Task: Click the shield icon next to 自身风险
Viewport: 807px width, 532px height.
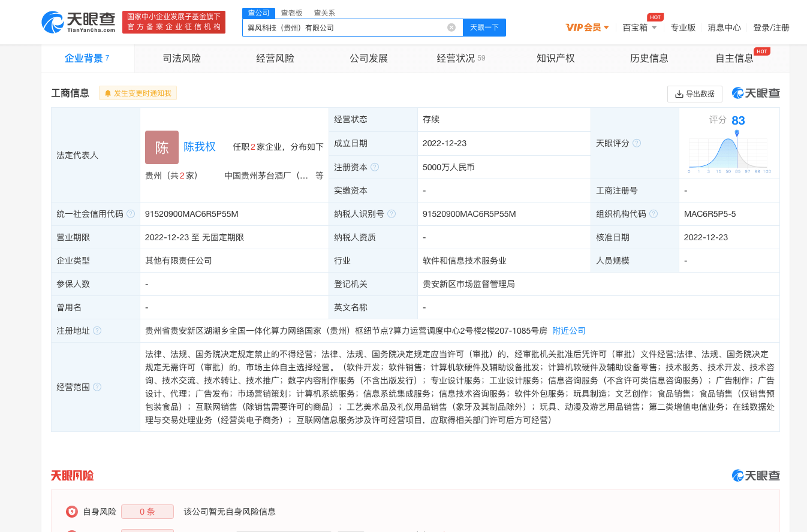Action: [72, 512]
